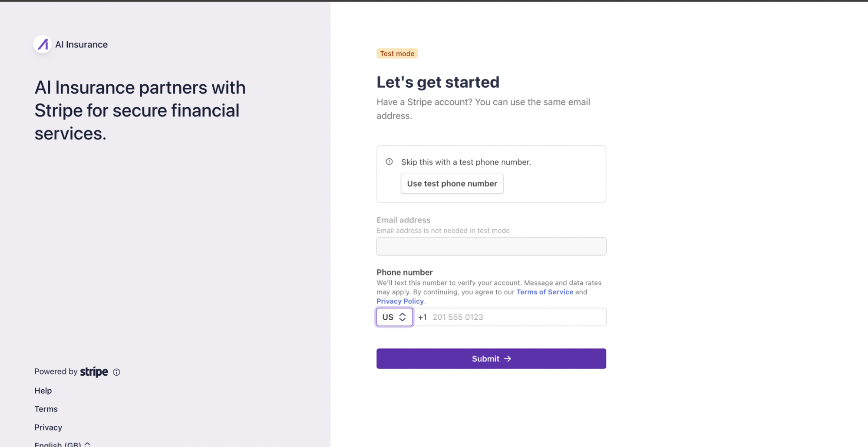Click the AI Insurance brand name text

tap(81, 44)
